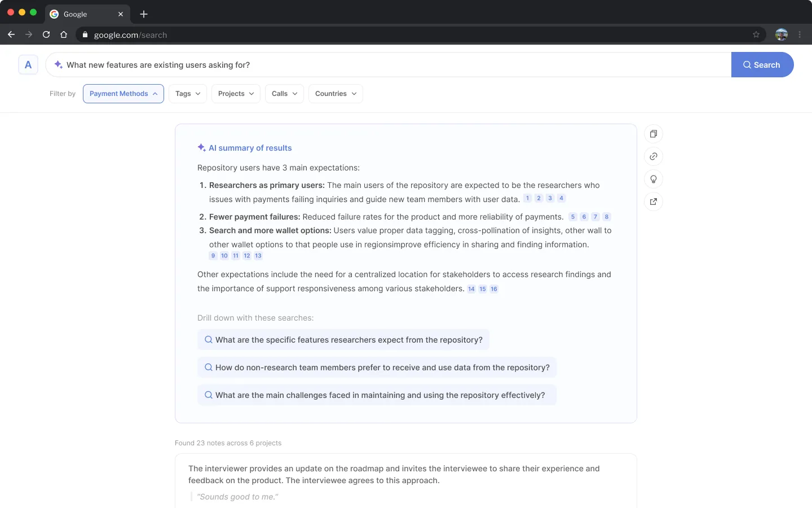Click the blue Search button
This screenshot has width=812, height=508.
click(762, 65)
